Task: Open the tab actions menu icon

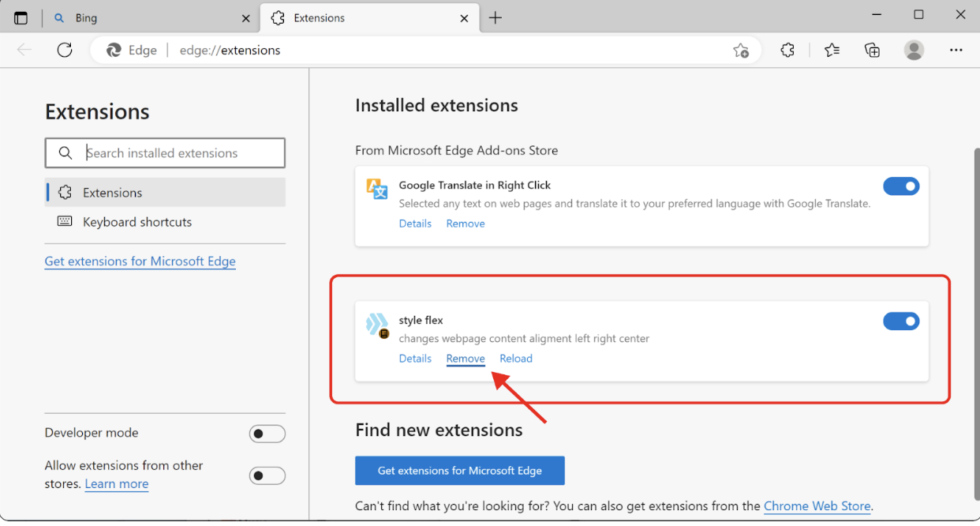Action: click(x=21, y=17)
